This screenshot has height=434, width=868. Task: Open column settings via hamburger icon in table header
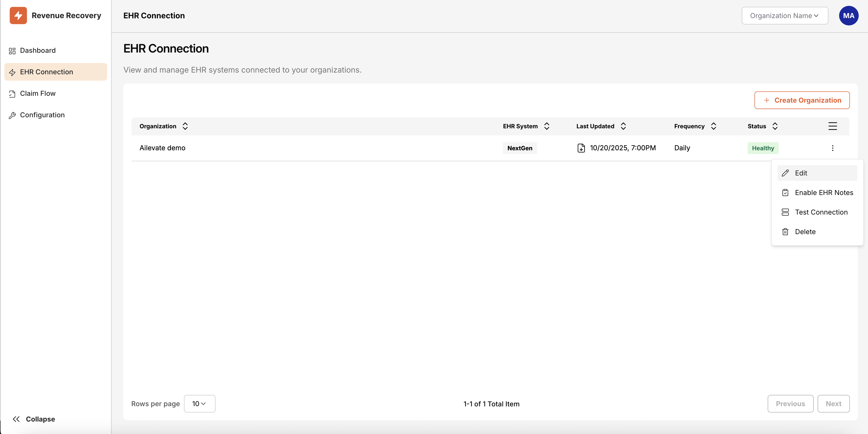pyautogui.click(x=832, y=126)
